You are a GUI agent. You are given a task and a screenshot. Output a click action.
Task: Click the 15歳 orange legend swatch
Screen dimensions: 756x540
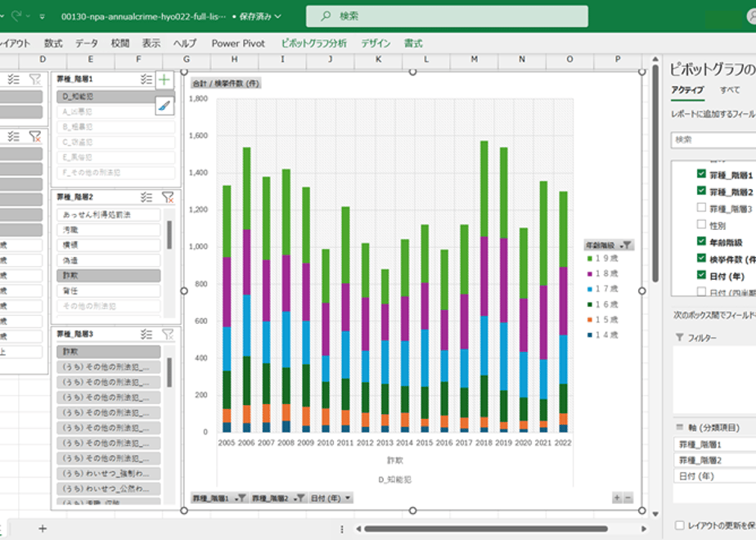tap(589, 320)
